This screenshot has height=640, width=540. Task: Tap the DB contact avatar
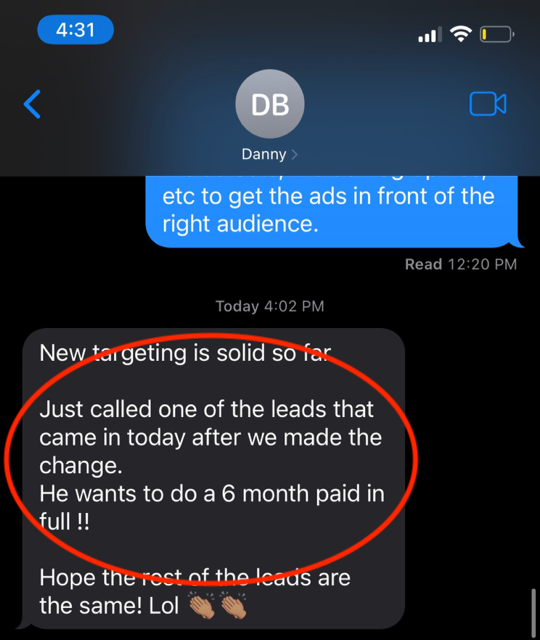point(270,104)
